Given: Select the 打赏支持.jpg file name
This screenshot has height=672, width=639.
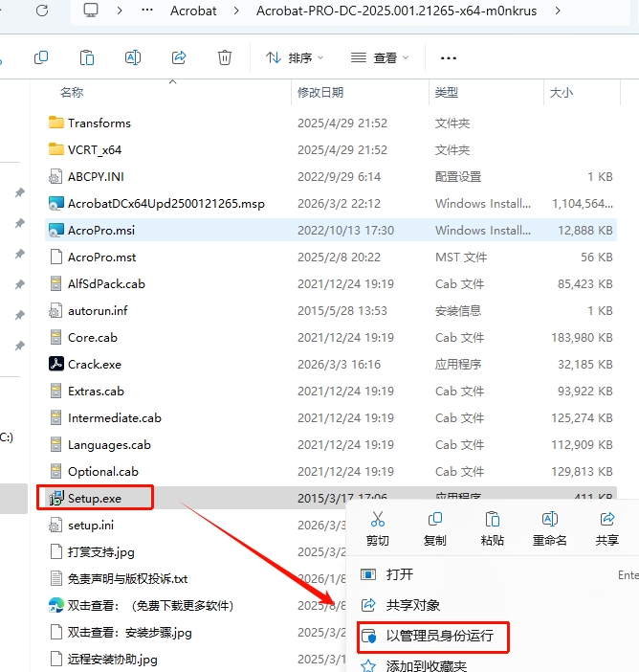Looking at the screenshot, I should (101, 552).
